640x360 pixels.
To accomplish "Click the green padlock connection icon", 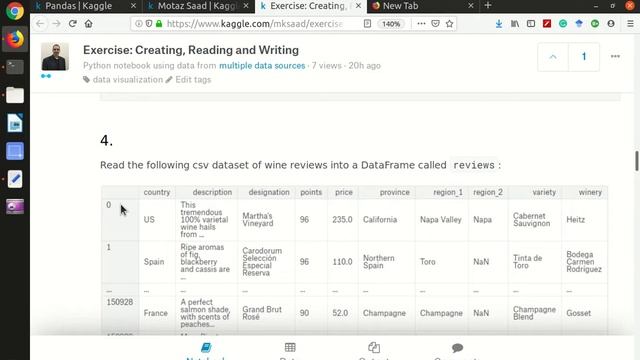I will click(159, 24).
